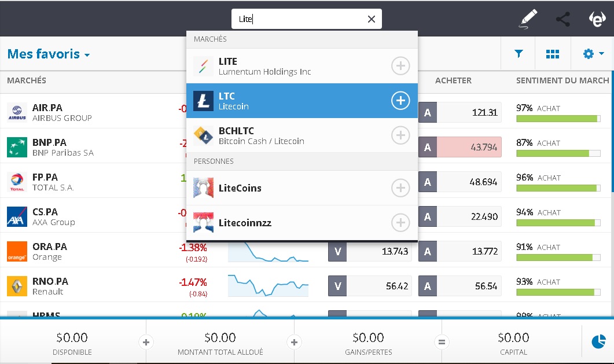Screen dimensions: 614x364
Task: Follow Litecoinnzz user with plus icon
Action: pos(400,223)
